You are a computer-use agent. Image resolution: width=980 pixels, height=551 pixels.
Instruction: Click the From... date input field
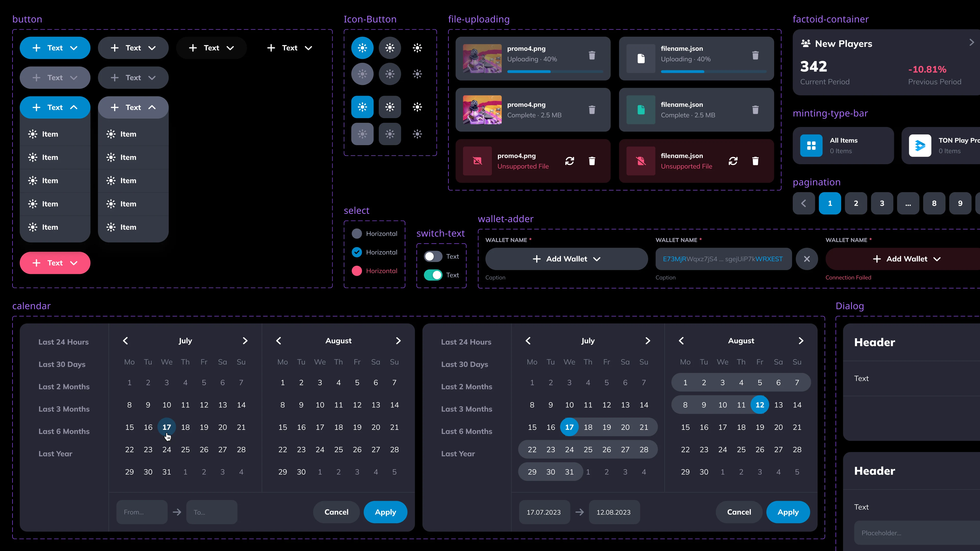click(x=142, y=512)
